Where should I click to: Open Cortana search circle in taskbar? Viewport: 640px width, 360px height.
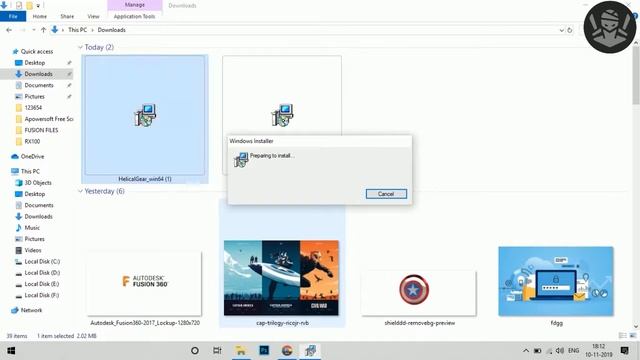(195, 351)
